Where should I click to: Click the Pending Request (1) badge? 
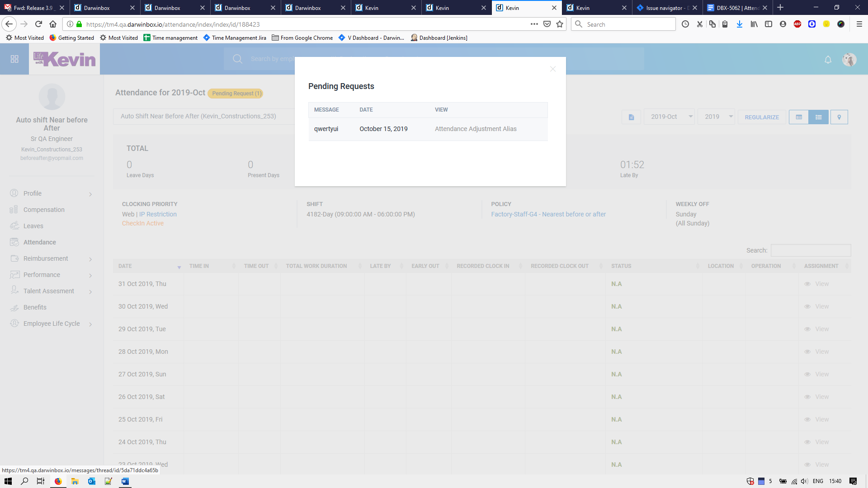(x=236, y=94)
